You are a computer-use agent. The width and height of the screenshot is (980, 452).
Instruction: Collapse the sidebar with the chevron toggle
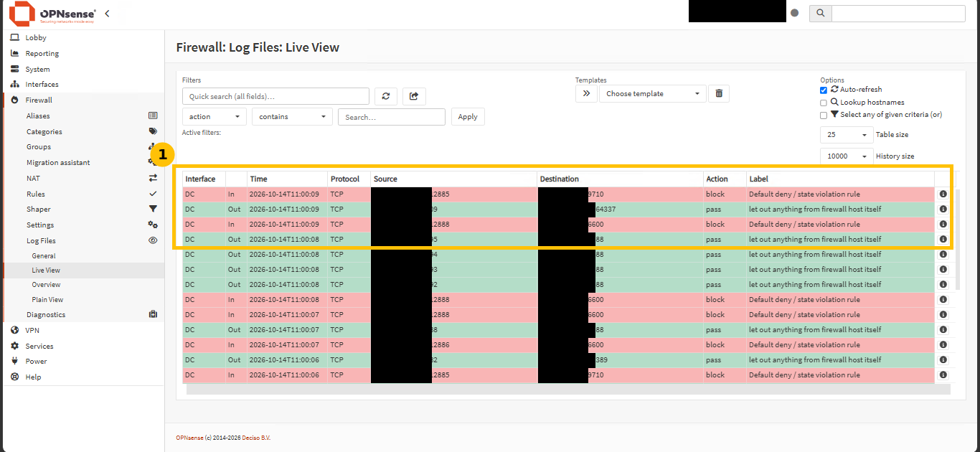coord(107,13)
